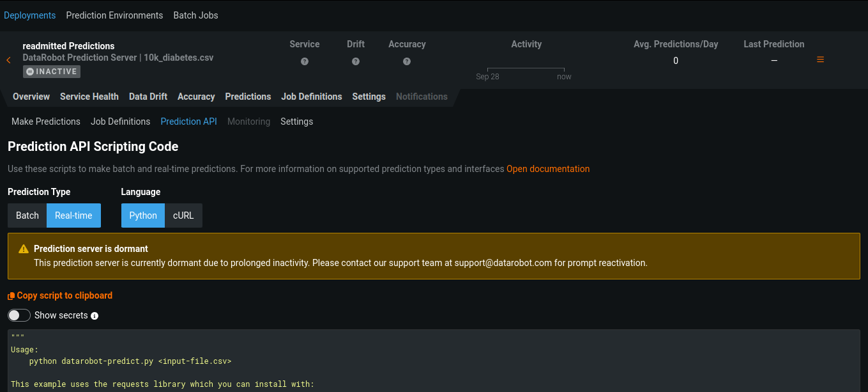The width and height of the screenshot is (868, 392).
Task: Click the back arrow beside readmitted Predictions
Action: click(8, 60)
